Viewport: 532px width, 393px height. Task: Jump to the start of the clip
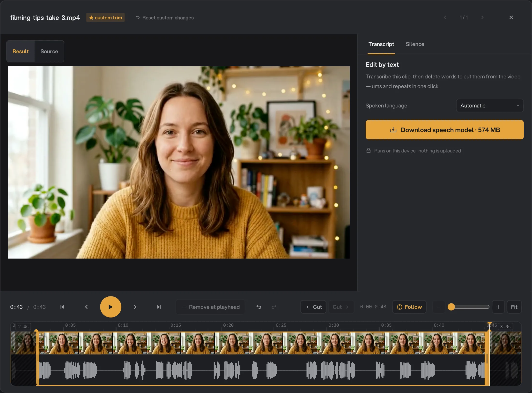tap(62, 307)
